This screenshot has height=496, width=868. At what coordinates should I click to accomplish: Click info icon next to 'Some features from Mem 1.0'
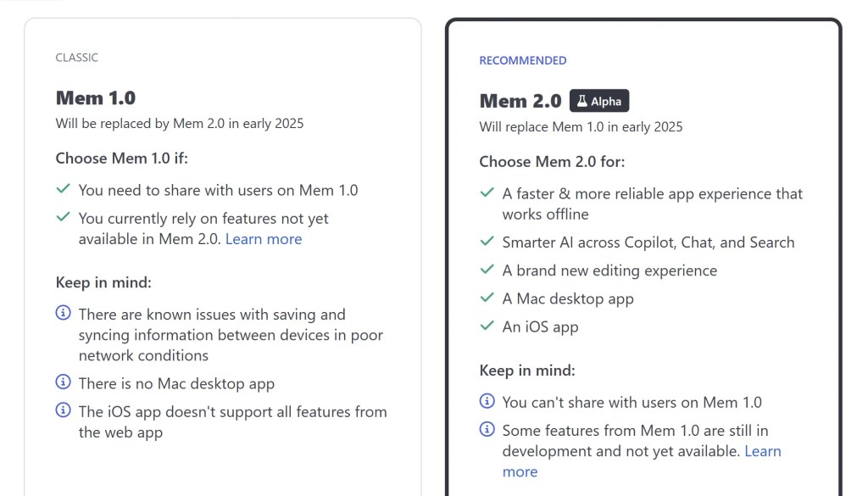487,429
